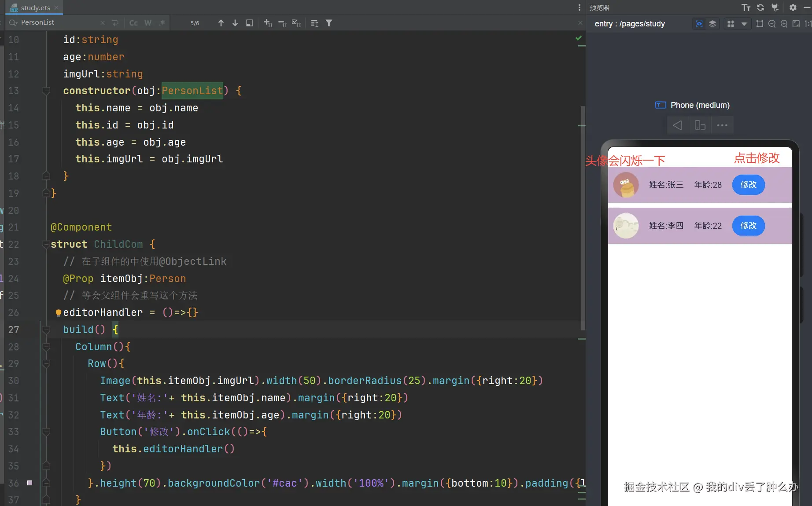Minimize the previewer panel
Viewport: 812px width, 506px height.
[807, 7]
